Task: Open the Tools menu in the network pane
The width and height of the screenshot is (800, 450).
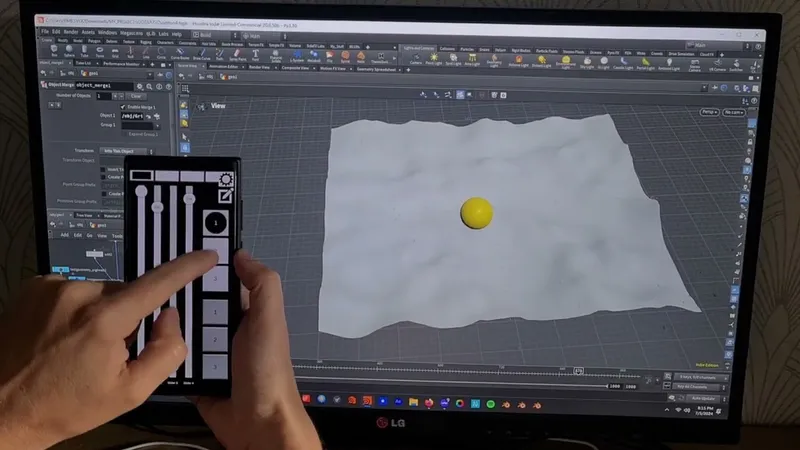Action: tap(117, 236)
